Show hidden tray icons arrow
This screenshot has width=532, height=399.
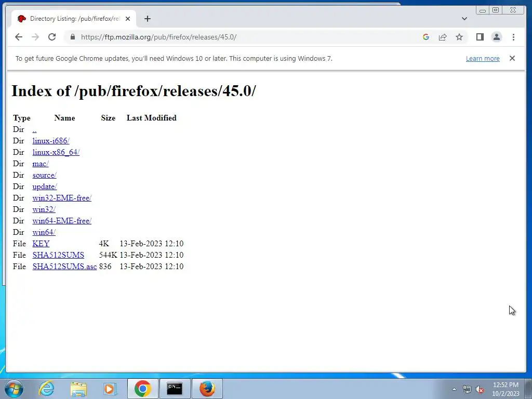454,389
